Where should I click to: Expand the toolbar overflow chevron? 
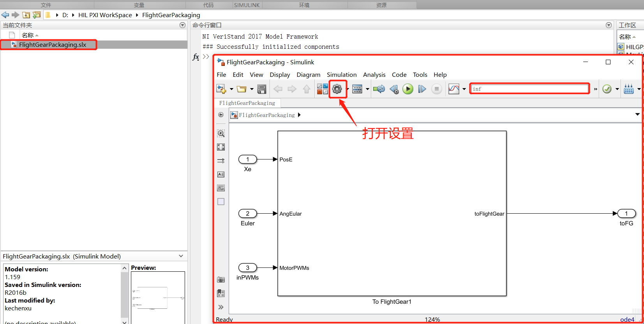click(595, 89)
